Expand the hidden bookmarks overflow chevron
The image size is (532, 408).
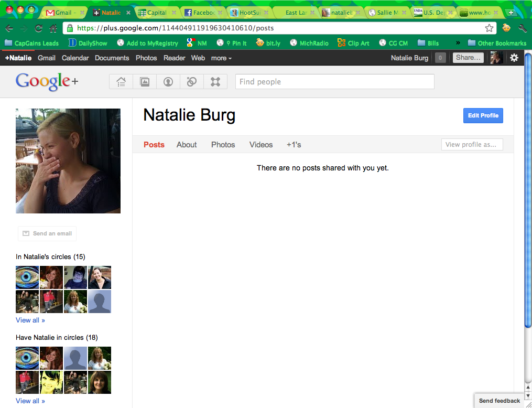(x=458, y=43)
